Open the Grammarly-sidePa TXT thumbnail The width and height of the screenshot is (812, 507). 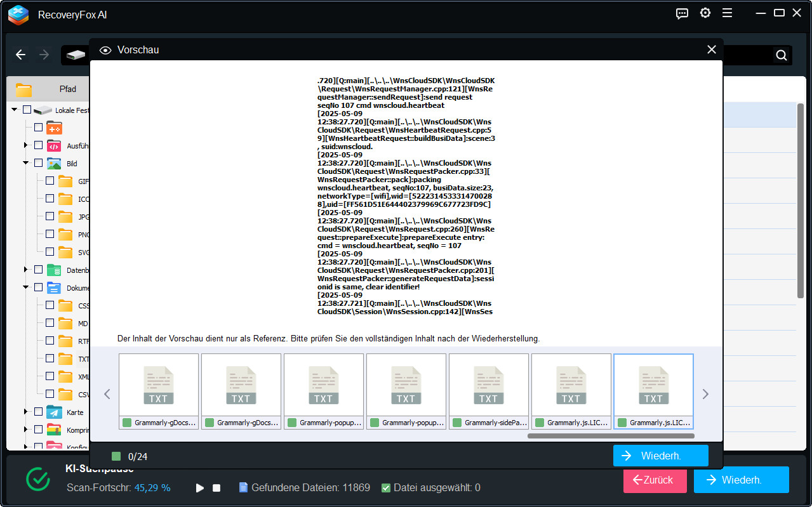[488, 392]
